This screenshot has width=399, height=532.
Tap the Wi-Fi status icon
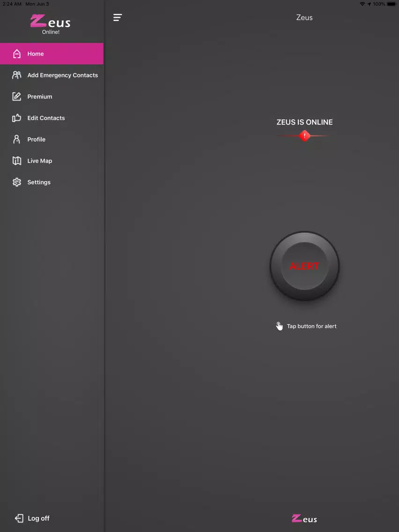point(362,4)
